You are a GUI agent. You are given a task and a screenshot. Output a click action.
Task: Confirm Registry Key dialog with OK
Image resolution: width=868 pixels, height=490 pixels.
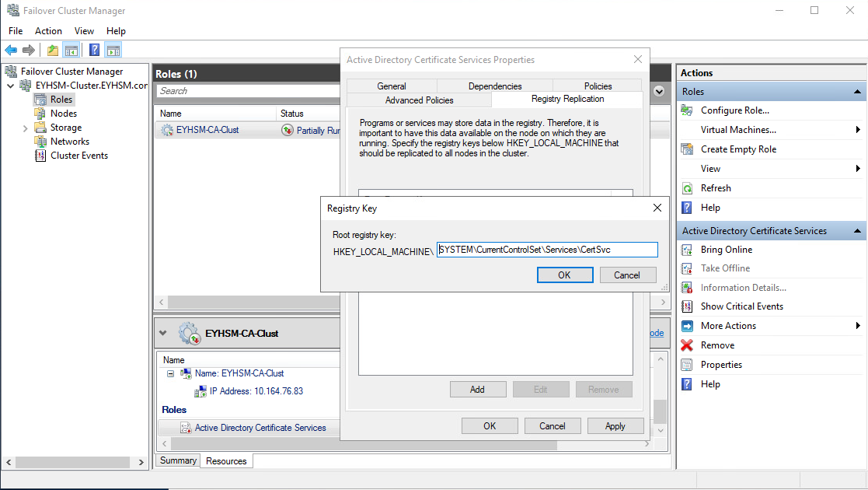[565, 275]
